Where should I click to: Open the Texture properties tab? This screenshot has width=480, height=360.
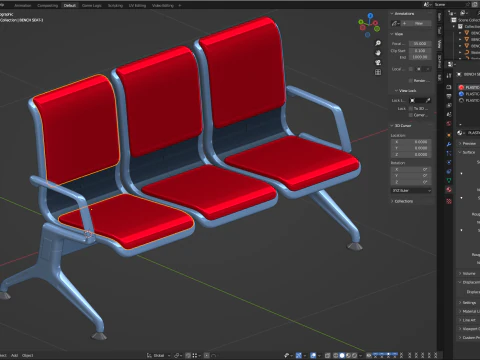pos(449,201)
